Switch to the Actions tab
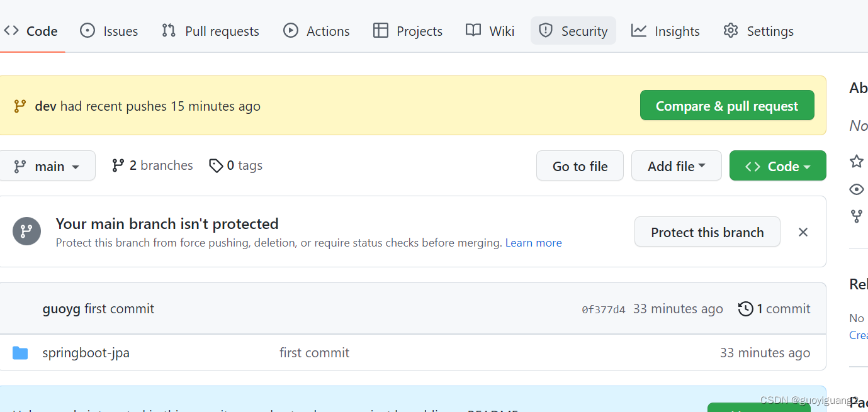Viewport: 868px width, 412px height. tap(317, 31)
